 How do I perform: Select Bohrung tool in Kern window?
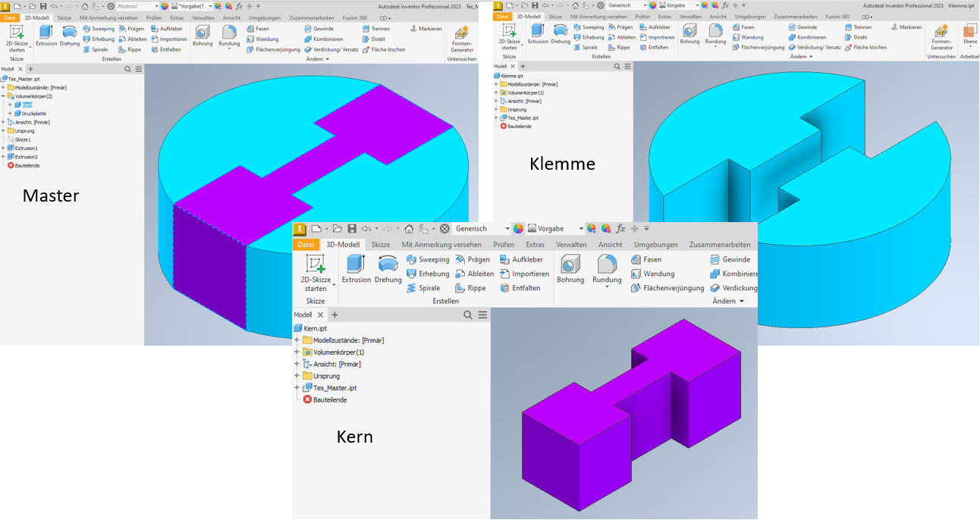(x=570, y=270)
